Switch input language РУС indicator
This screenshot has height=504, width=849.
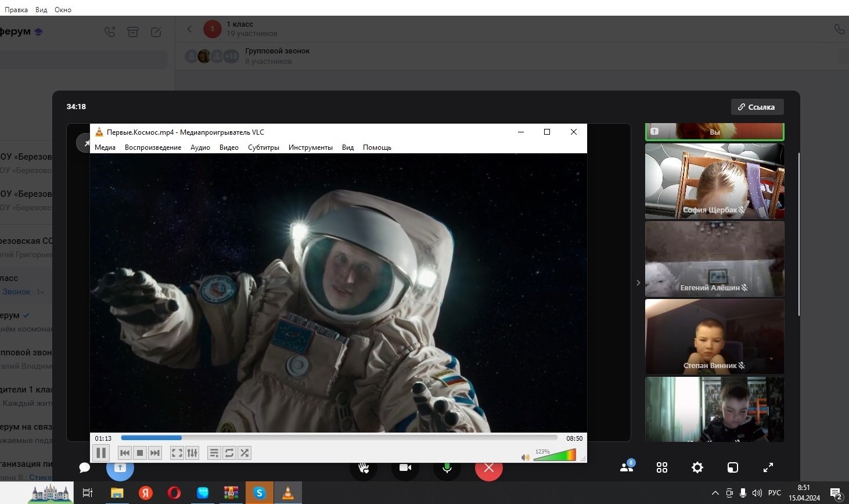775,493
